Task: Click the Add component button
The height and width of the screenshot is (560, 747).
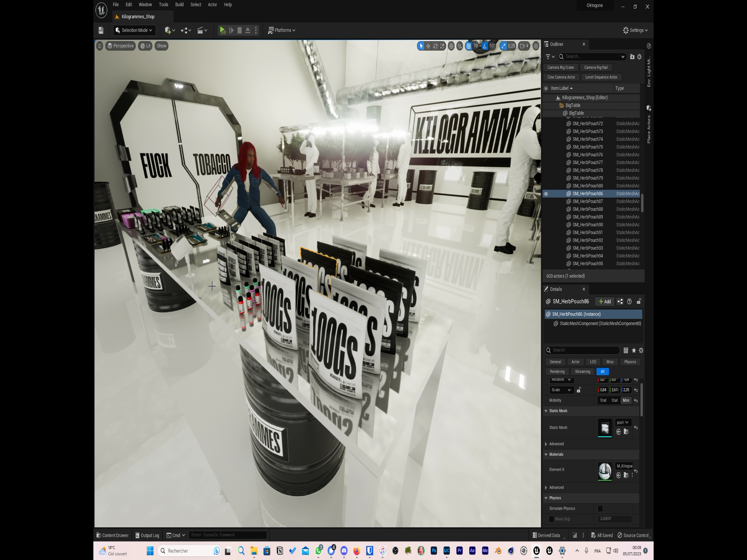Action: [x=605, y=301]
